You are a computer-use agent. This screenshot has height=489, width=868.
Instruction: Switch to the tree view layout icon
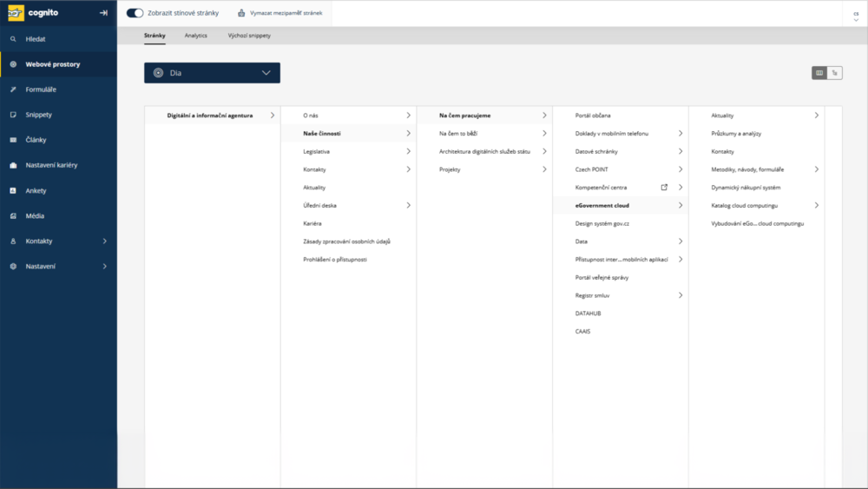pos(835,73)
